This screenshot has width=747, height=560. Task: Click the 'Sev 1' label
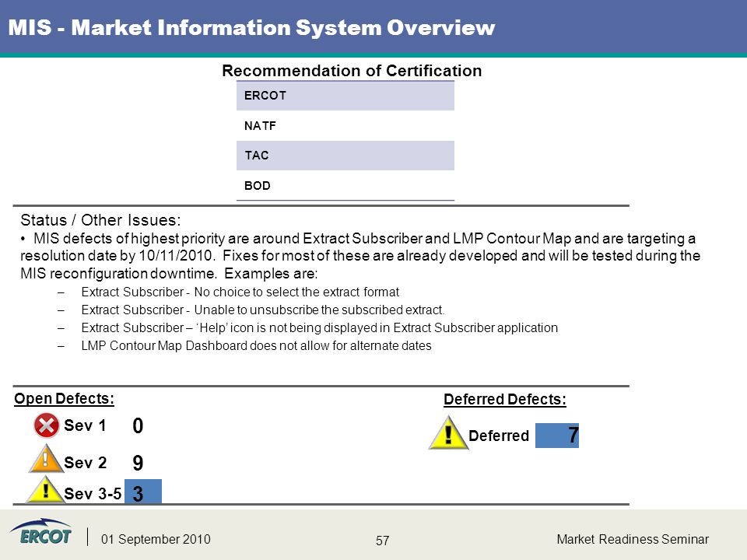85,425
